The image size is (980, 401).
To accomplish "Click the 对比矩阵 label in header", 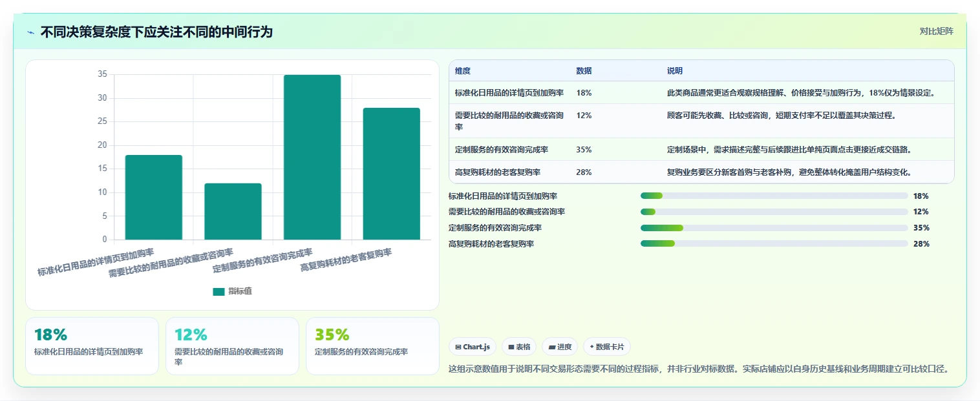I will click(x=936, y=31).
